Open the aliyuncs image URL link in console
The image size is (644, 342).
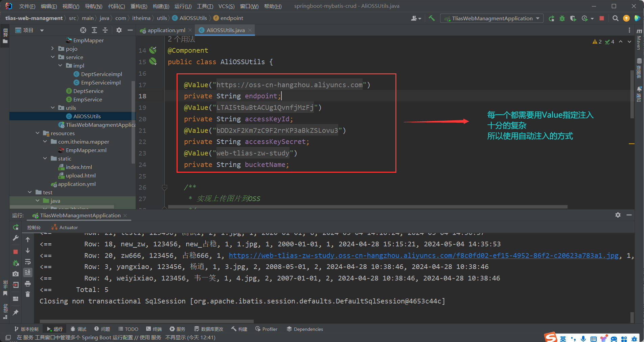click(423, 255)
